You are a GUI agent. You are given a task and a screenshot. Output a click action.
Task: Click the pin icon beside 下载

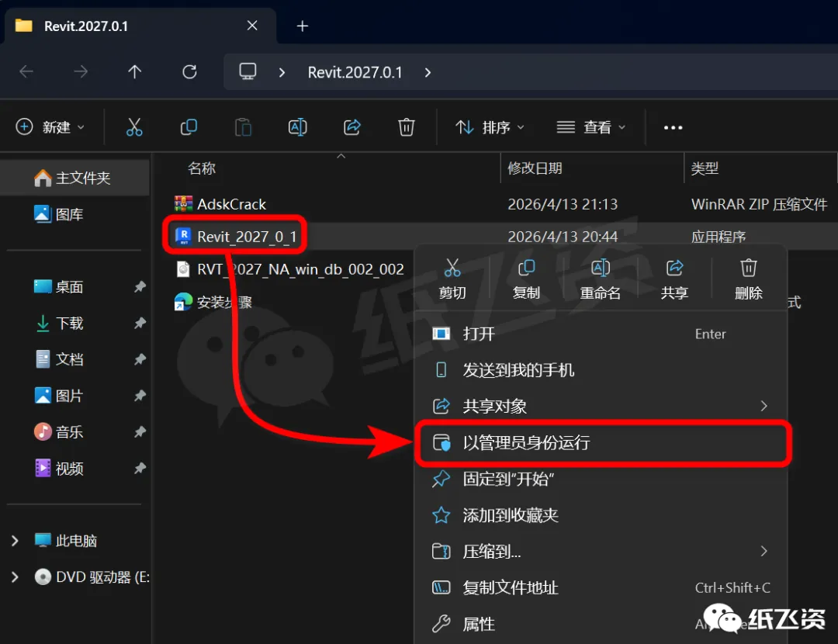140,323
